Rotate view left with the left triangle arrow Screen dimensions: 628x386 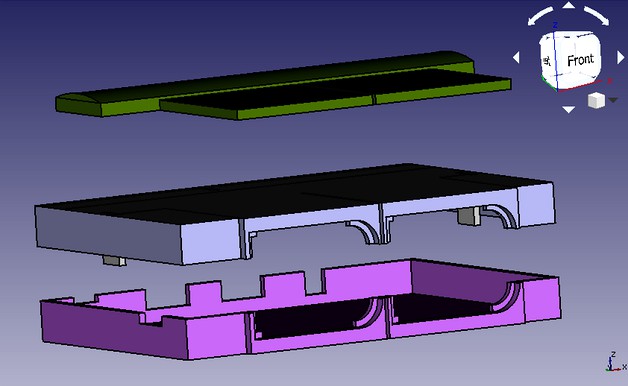click(516, 57)
